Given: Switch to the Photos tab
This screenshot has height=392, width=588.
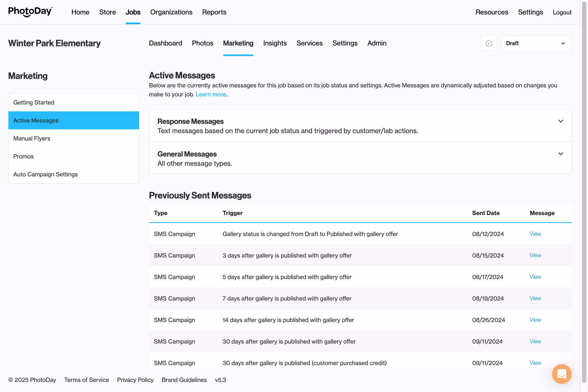Looking at the screenshot, I should pyautogui.click(x=203, y=43).
